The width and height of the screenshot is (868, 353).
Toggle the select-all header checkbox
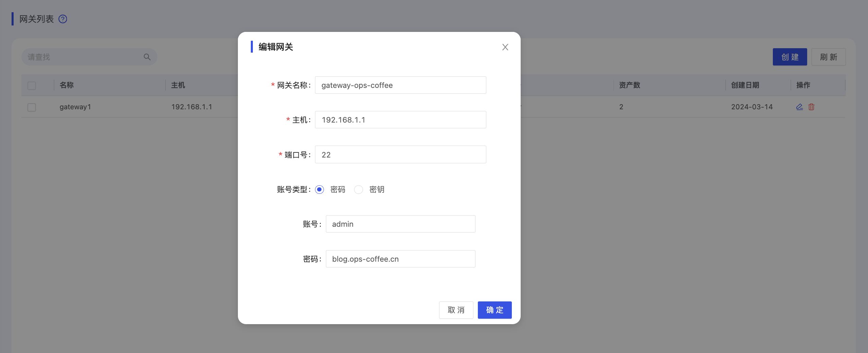(x=32, y=86)
